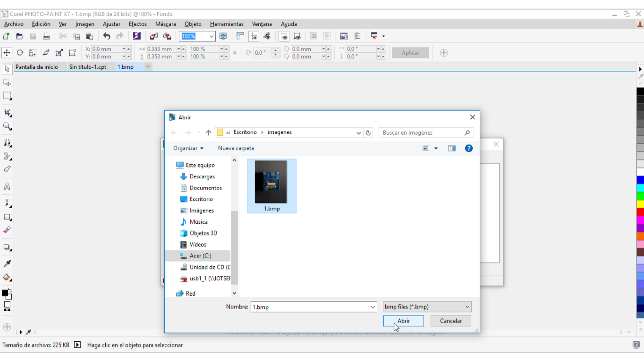Select the Eyedropper tool
Viewport: 644px width, 362px height.
click(x=7, y=263)
